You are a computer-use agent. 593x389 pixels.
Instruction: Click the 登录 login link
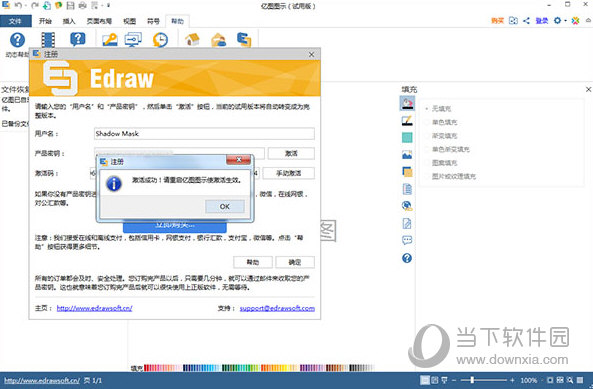(x=542, y=20)
